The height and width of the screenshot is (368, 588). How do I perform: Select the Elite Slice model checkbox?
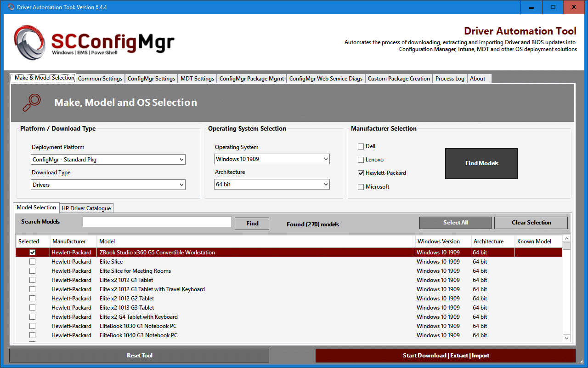pyautogui.click(x=32, y=261)
